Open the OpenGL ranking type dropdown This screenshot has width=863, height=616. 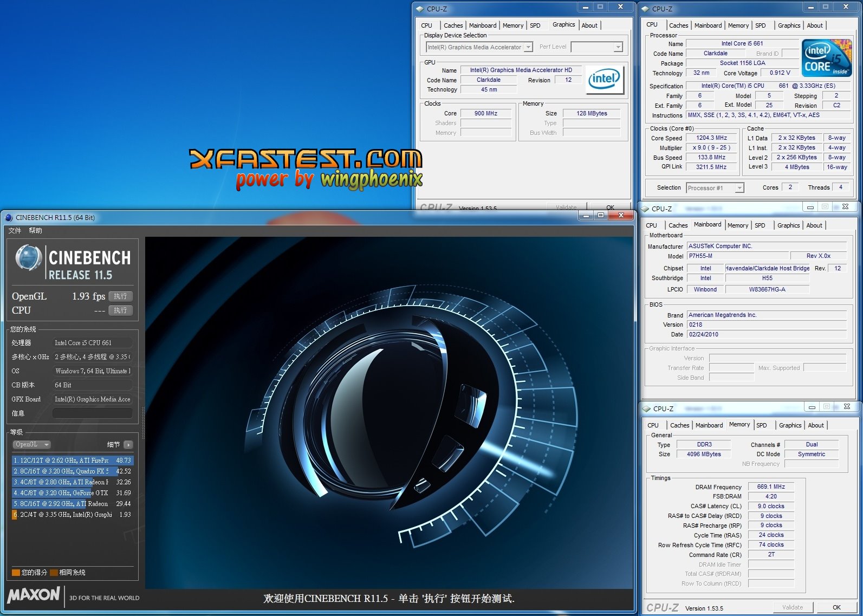tap(31, 445)
